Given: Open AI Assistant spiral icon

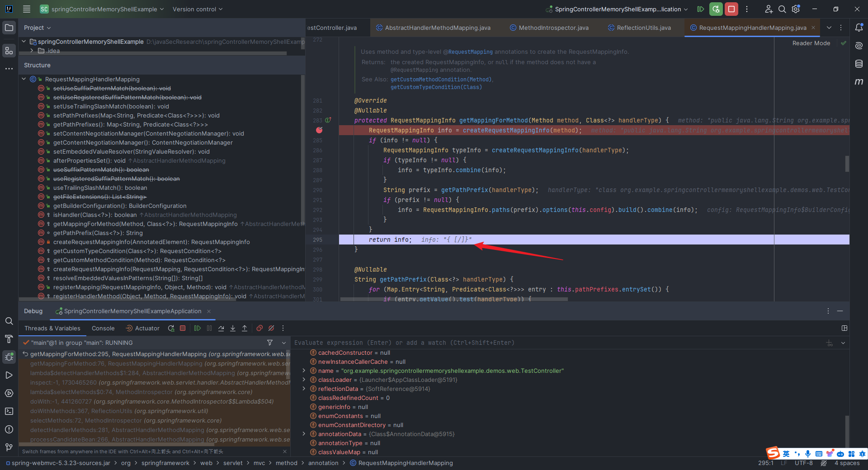Looking at the screenshot, I should click(x=859, y=46).
